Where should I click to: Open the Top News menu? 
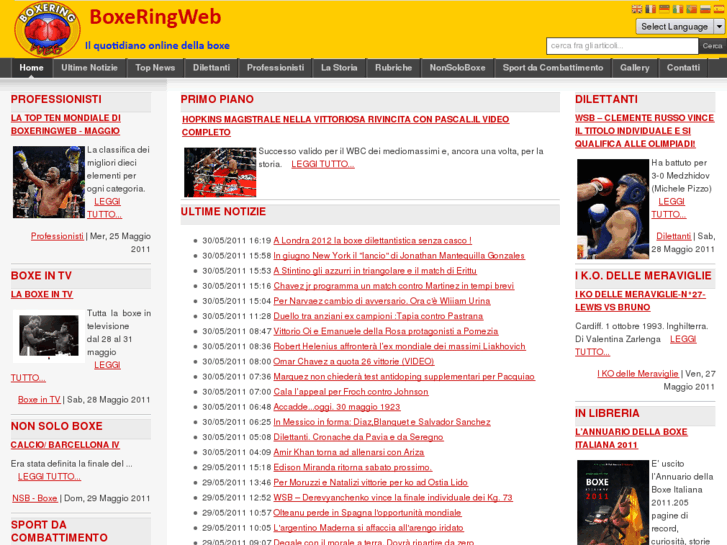point(155,68)
